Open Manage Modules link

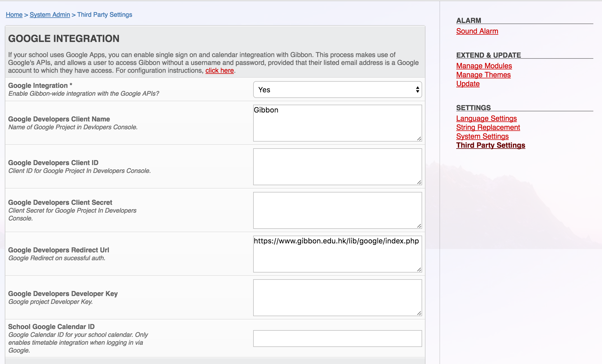[484, 66]
